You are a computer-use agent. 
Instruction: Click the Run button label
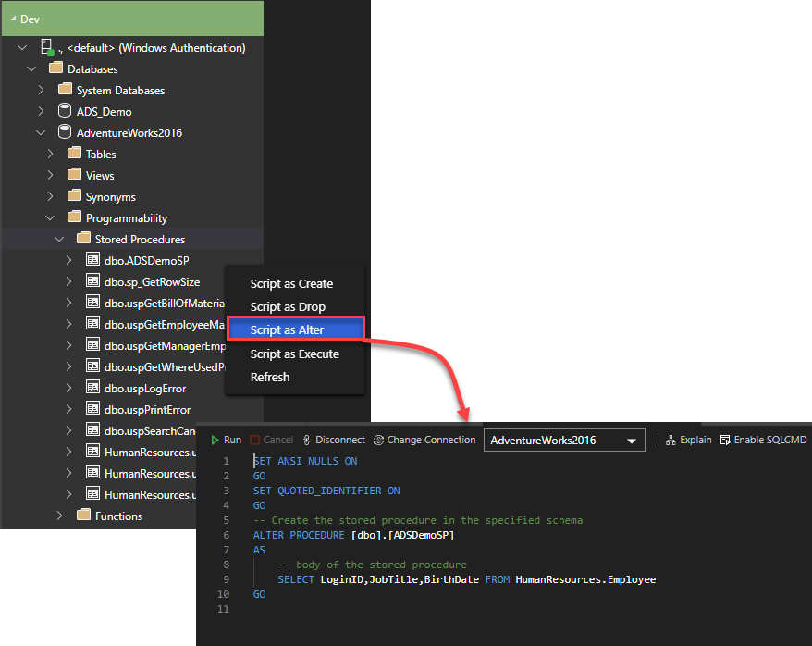[x=232, y=440]
